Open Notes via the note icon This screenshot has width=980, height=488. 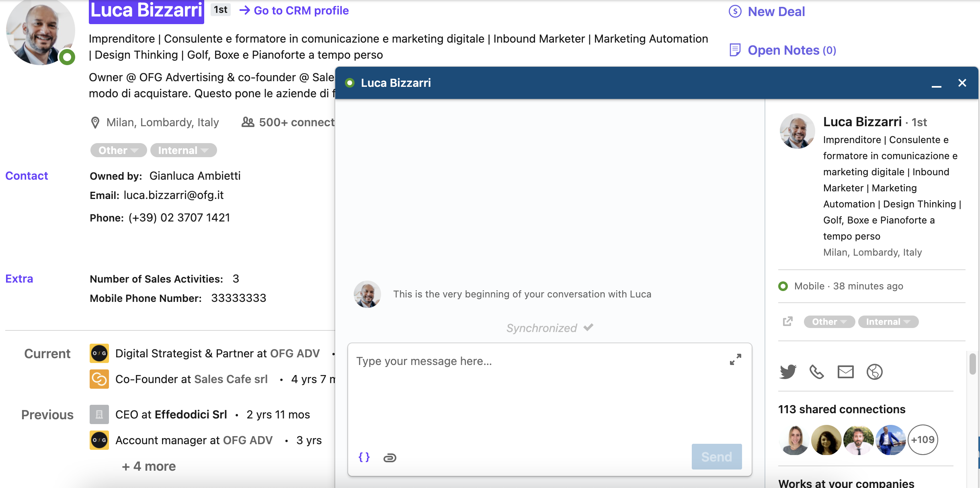735,50
